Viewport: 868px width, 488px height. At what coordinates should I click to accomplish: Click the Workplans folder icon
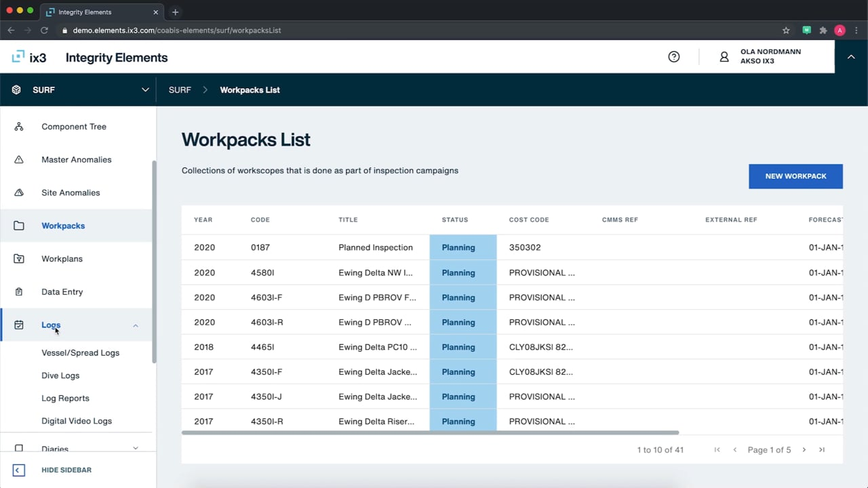pyautogui.click(x=19, y=259)
